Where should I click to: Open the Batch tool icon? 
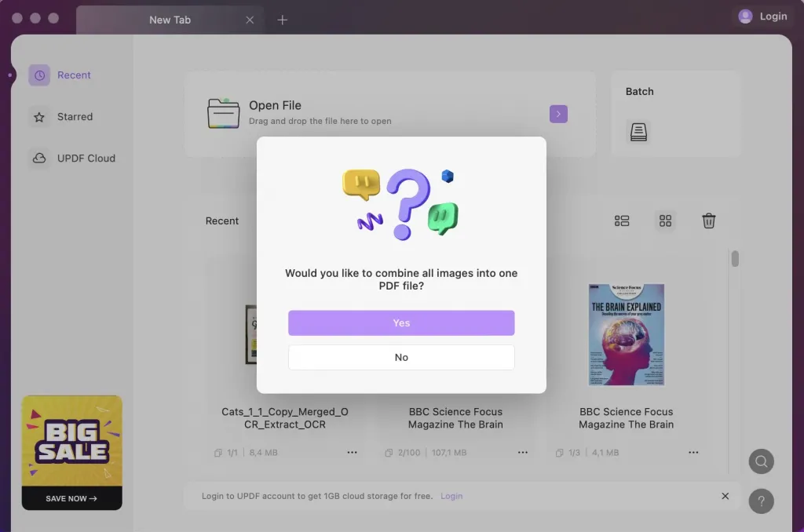coord(638,132)
